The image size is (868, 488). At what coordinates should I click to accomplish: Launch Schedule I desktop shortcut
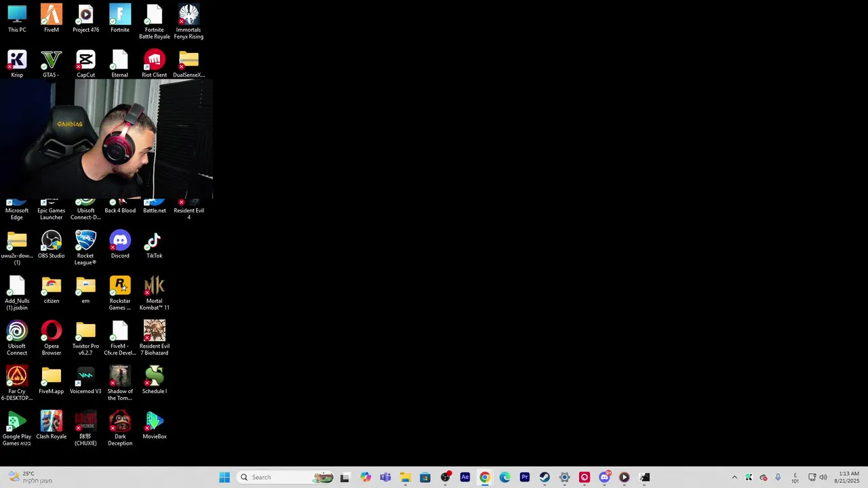tap(155, 380)
